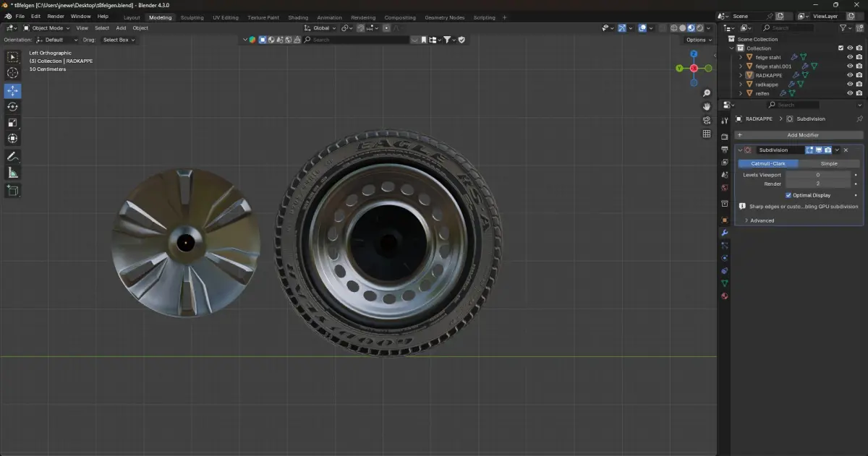Image resolution: width=868 pixels, height=456 pixels.
Task: Disable radkappe in renders camera icon
Action: [859, 85]
